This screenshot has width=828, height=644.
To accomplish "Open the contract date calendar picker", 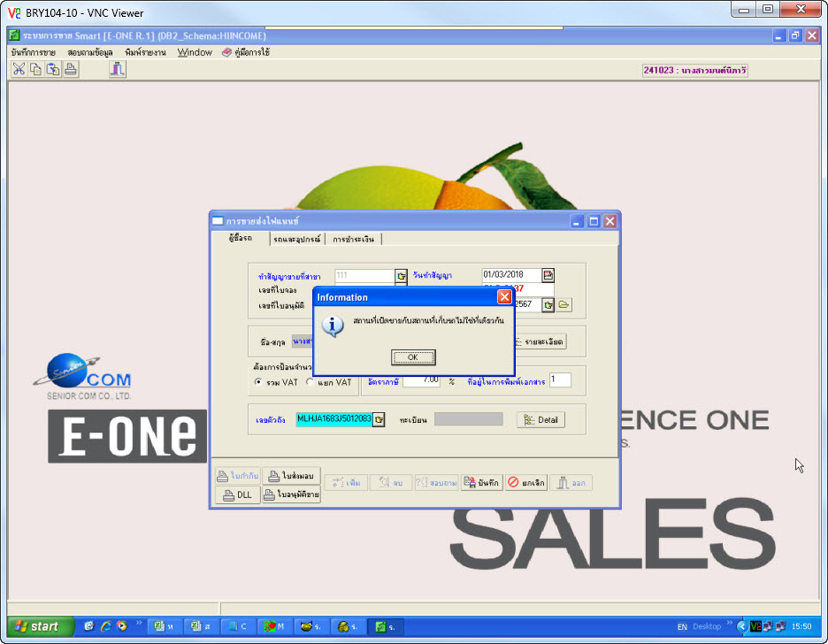I will click(548, 275).
